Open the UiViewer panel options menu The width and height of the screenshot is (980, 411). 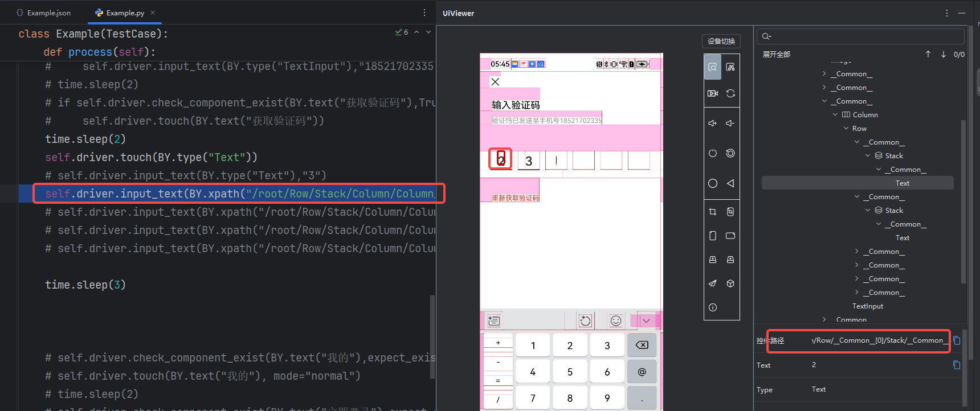[x=947, y=13]
